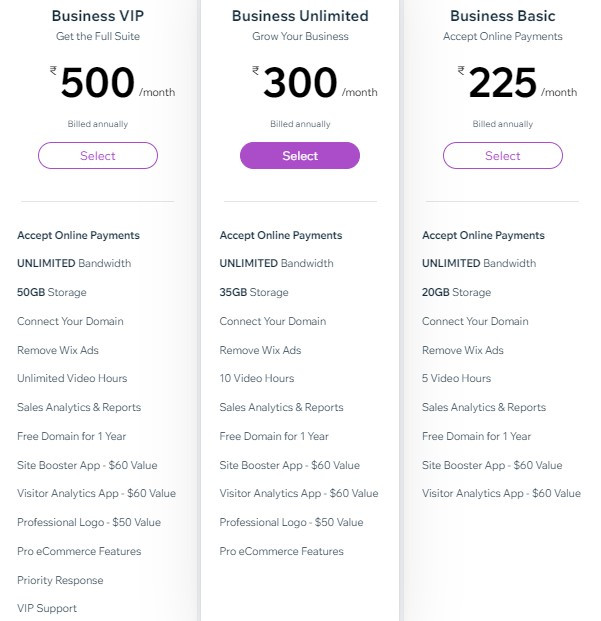
Task: Click VIP Support feature in Business VIP
Action: 47,608
